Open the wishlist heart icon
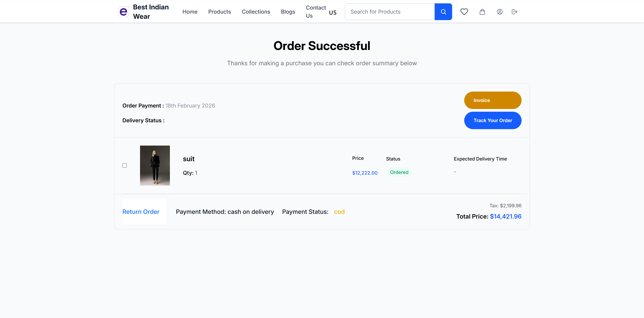The image size is (644, 318). pos(464,12)
